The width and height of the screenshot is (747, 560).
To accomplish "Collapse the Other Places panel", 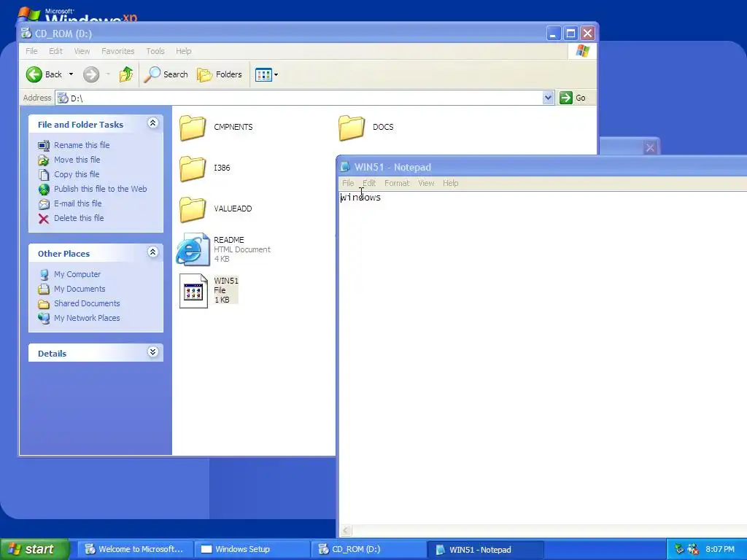I will pos(152,252).
